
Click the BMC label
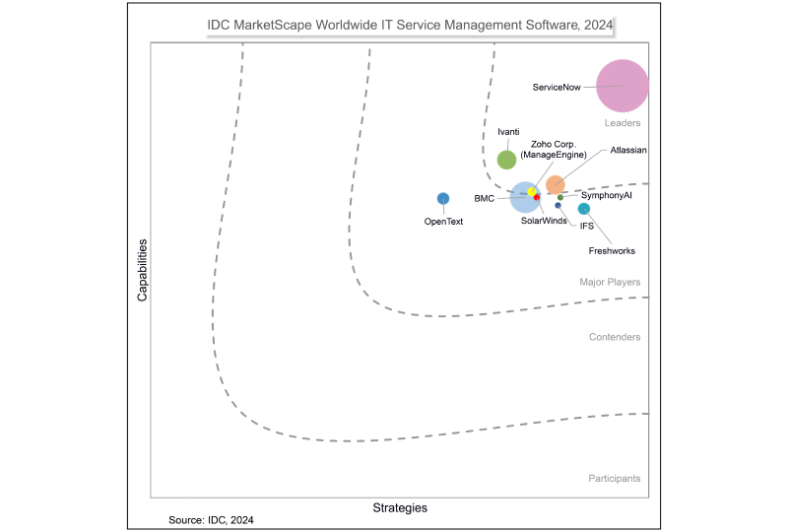[x=484, y=199]
